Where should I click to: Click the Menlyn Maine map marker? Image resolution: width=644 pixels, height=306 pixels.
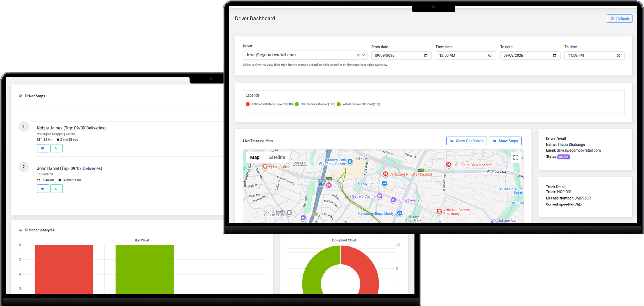tap(384, 183)
